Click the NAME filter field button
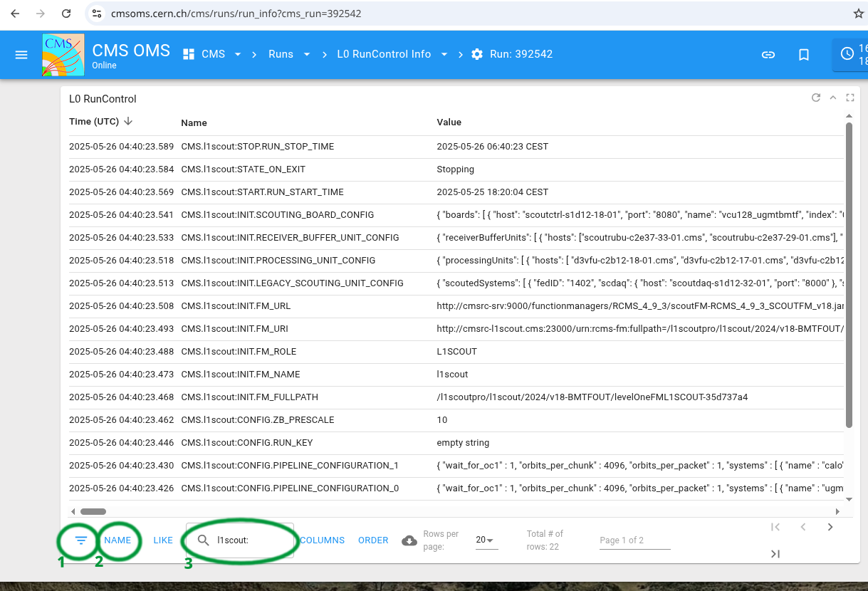Viewport: 868px width, 591px height. pos(117,540)
